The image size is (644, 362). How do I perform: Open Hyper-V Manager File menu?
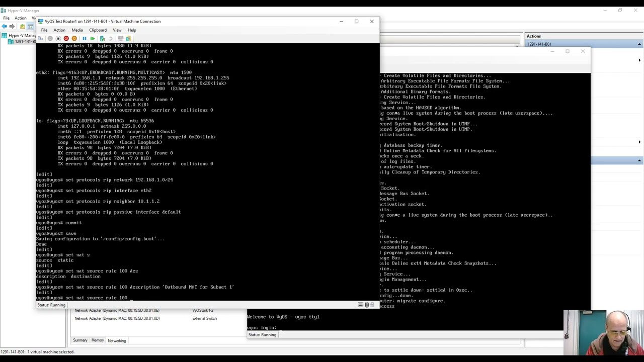coord(6,18)
